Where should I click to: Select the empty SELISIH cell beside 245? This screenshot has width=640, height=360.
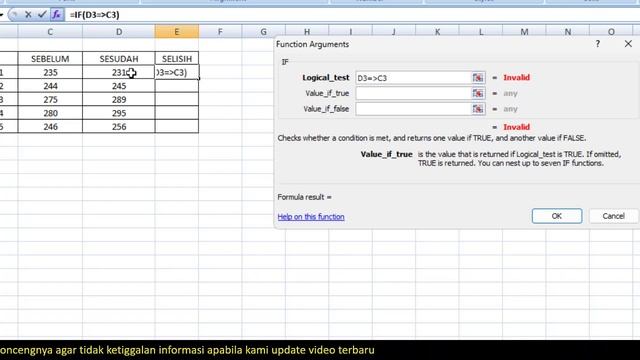tap(177, 86)
